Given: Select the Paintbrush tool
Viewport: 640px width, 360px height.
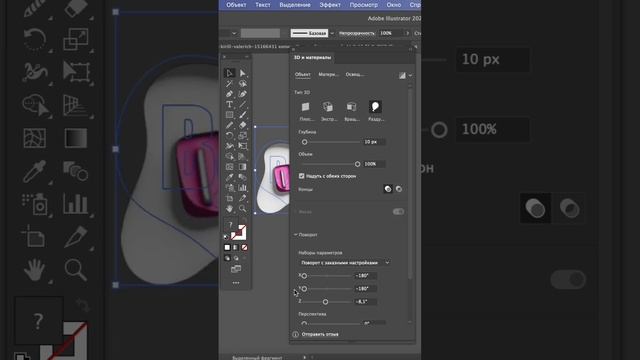Looking at the screenshot, I should coord(242,115).
